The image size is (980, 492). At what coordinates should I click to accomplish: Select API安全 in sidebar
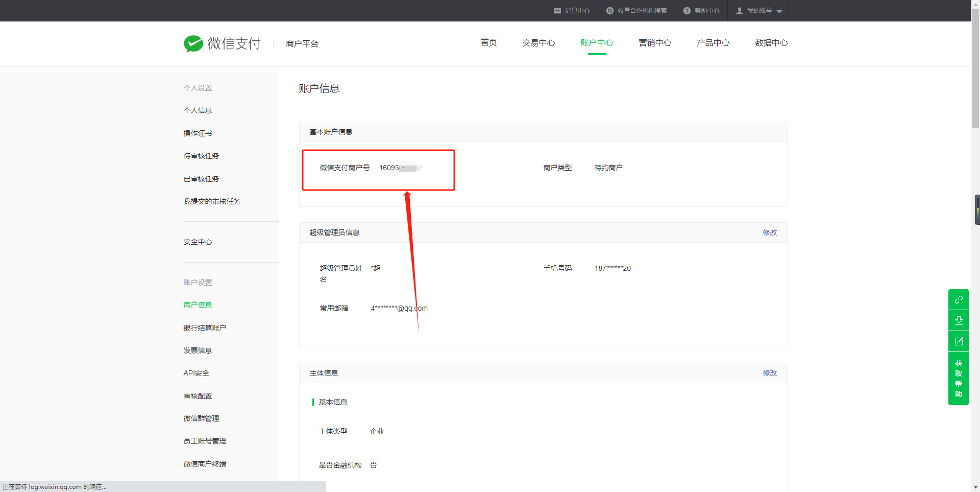[197, 373]
